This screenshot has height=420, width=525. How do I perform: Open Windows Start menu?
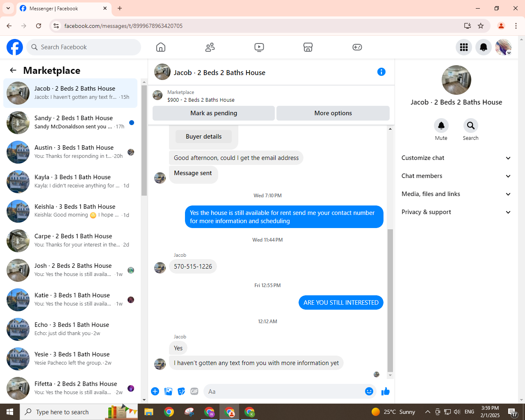pyautogui.click(x=10, y=412)
